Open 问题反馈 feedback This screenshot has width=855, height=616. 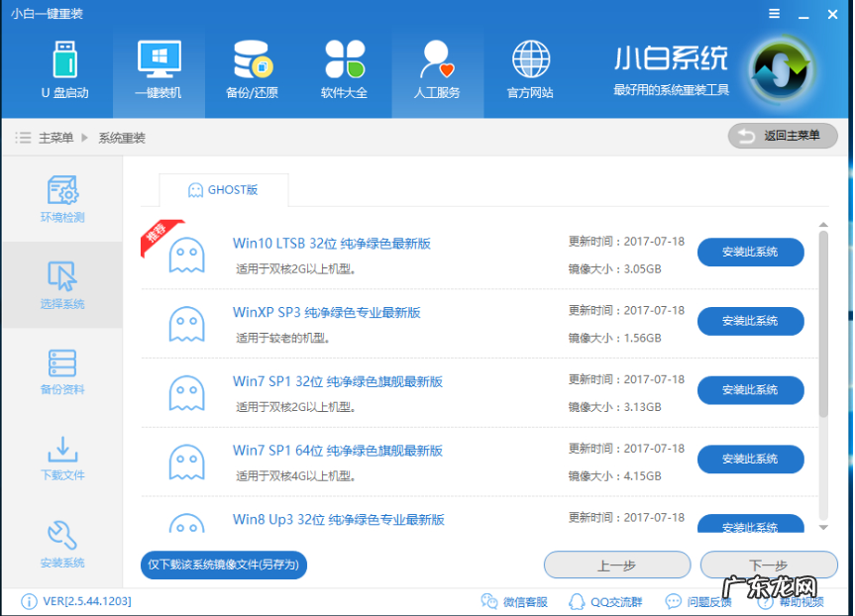[705, 601]
